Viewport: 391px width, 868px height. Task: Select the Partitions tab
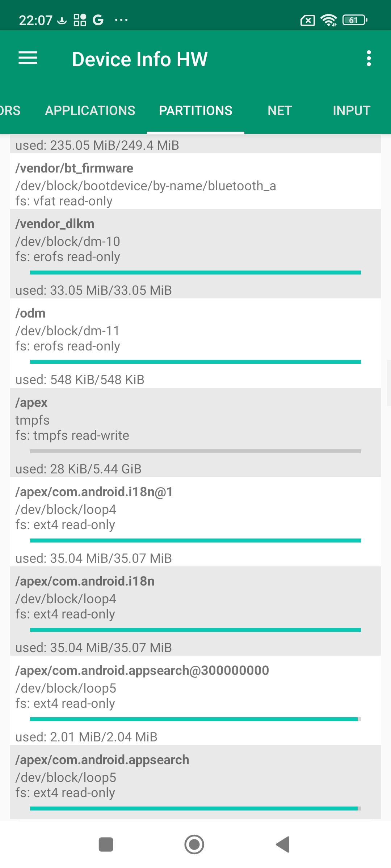click(195, 111)
